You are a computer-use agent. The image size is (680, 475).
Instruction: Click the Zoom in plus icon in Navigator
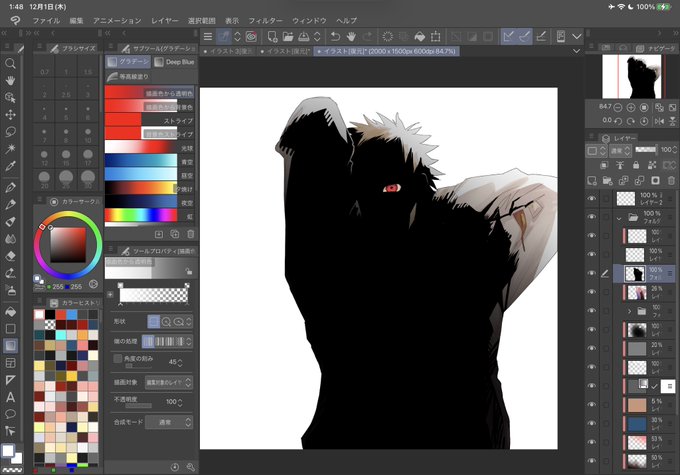[x=631, y=107]
